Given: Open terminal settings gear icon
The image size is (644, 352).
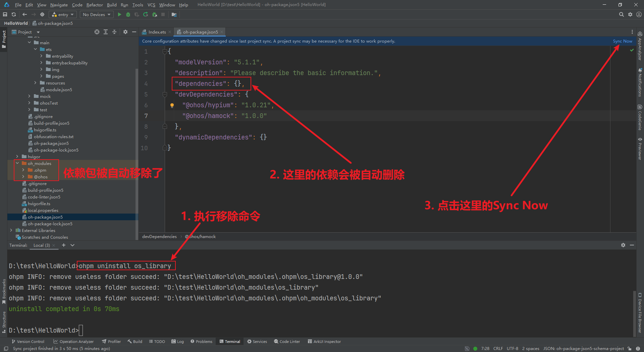Looking at the screenshot, I should (x=623, y=245).
